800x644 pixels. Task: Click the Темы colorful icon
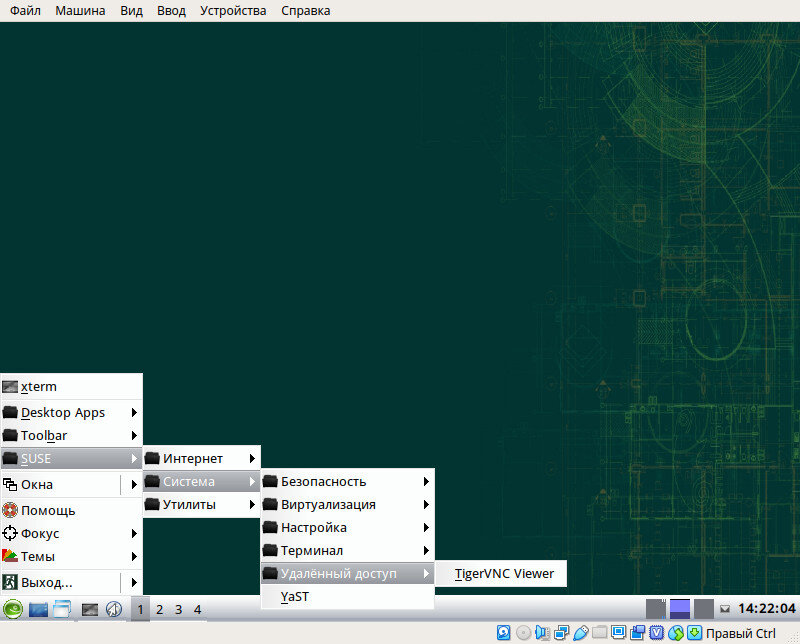[10, 556]
